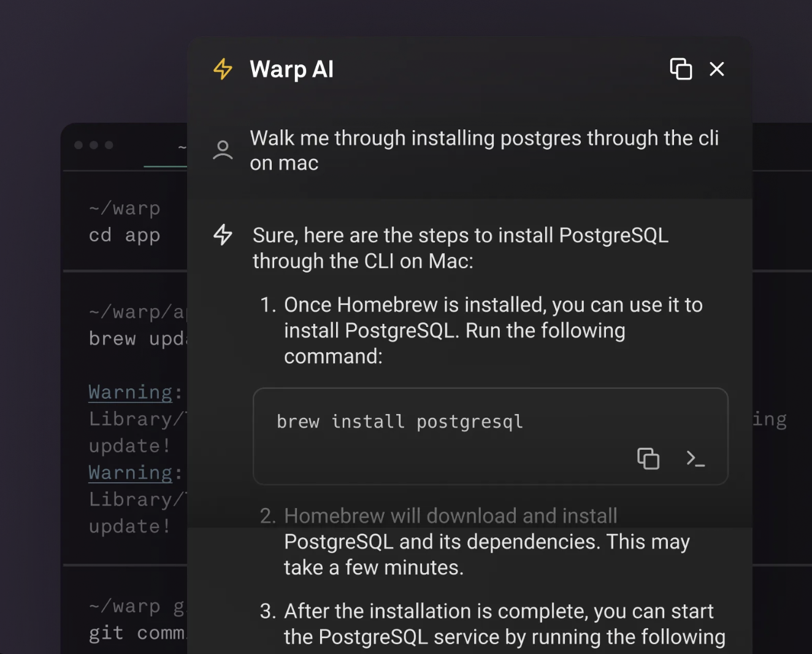Click the 'Sure, here are the steps' response text
This screenshot has width=812, height=654.
(461, 248)
